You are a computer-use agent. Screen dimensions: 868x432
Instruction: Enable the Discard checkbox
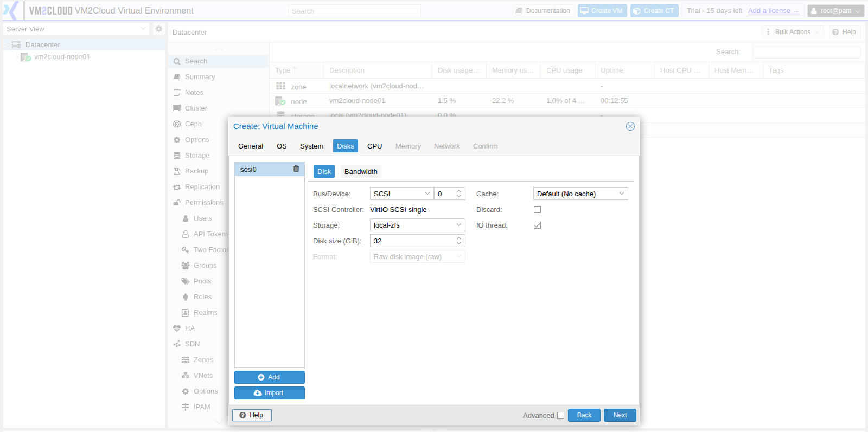pyautogui.click(x=537, y=210)
